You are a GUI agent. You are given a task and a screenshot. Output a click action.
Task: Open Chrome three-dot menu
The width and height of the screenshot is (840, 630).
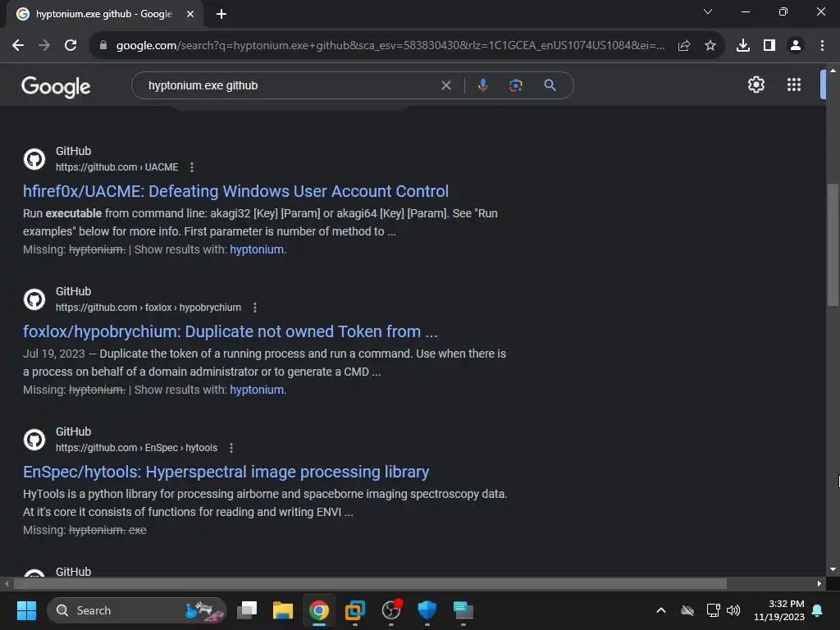click(822, 46)
